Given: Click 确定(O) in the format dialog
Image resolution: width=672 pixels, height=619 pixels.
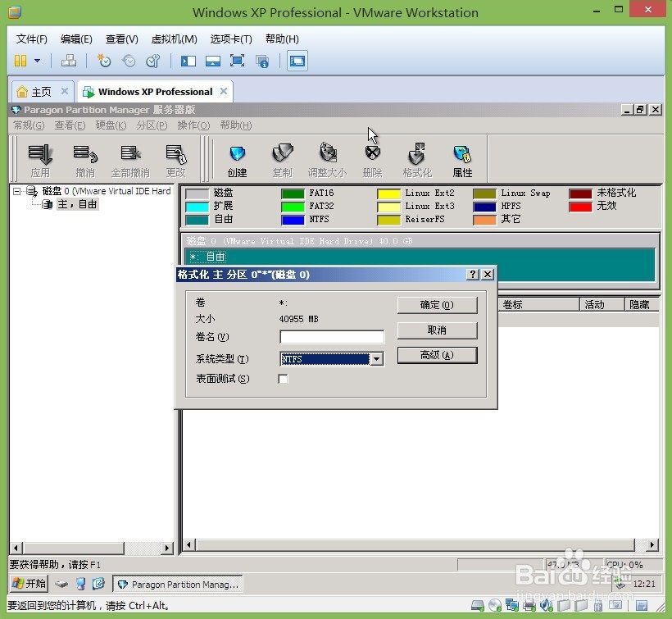Looking at the screenshot, I should pos(437,305).
